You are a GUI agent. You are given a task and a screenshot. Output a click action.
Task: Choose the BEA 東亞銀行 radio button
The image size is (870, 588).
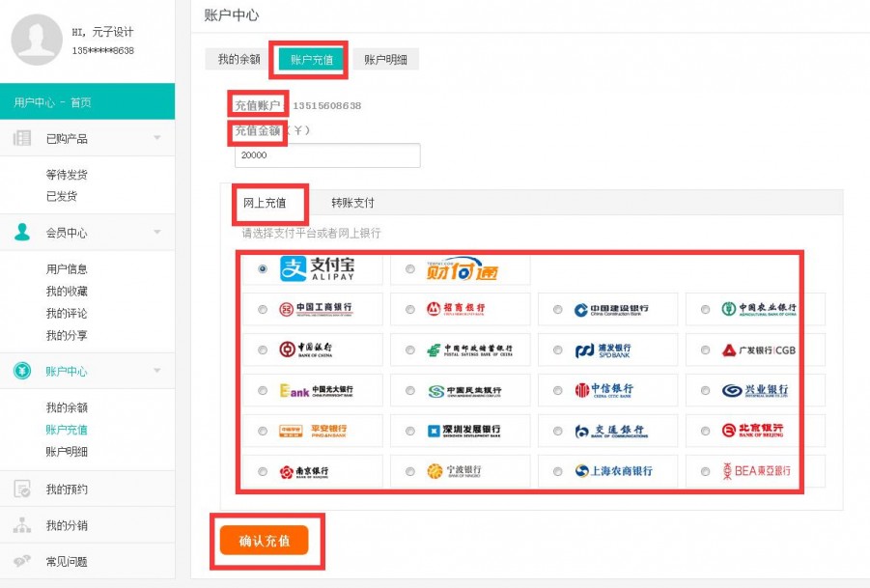(x=705, y=471)
